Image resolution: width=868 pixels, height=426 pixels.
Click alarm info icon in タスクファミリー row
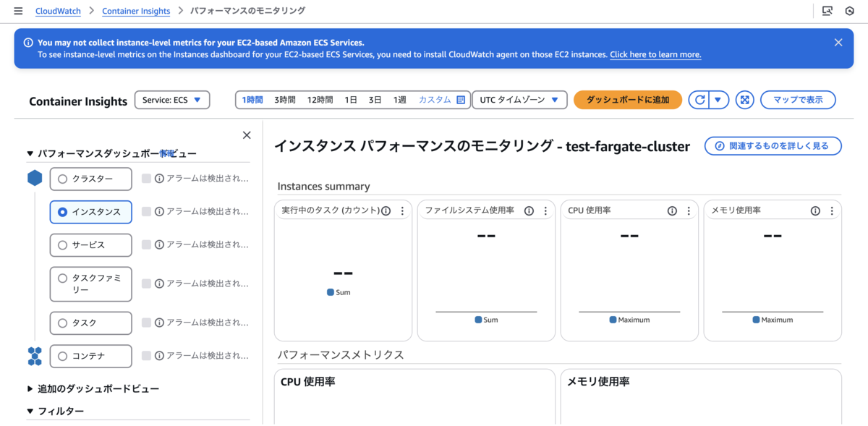pyautogui.click(x=159, y=284)
